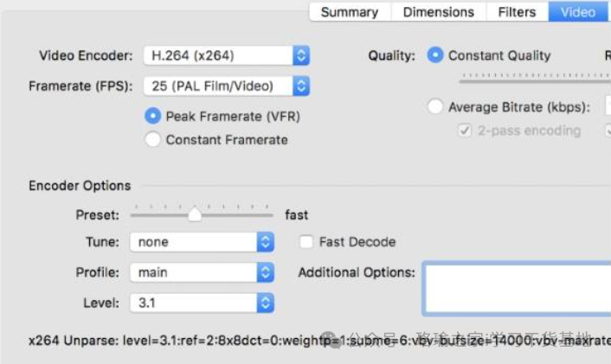Select Peak Framerate (VFR) option

coord(153,116)
